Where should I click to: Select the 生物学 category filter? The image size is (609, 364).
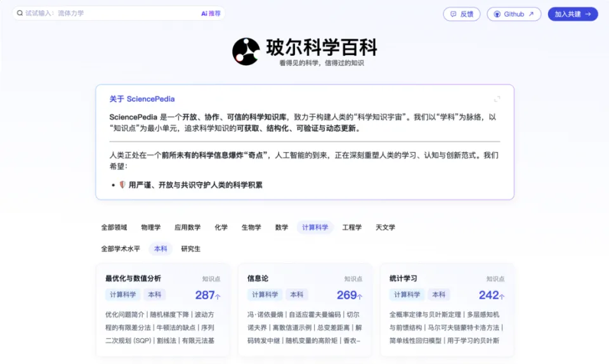click(x=251, y=228)
